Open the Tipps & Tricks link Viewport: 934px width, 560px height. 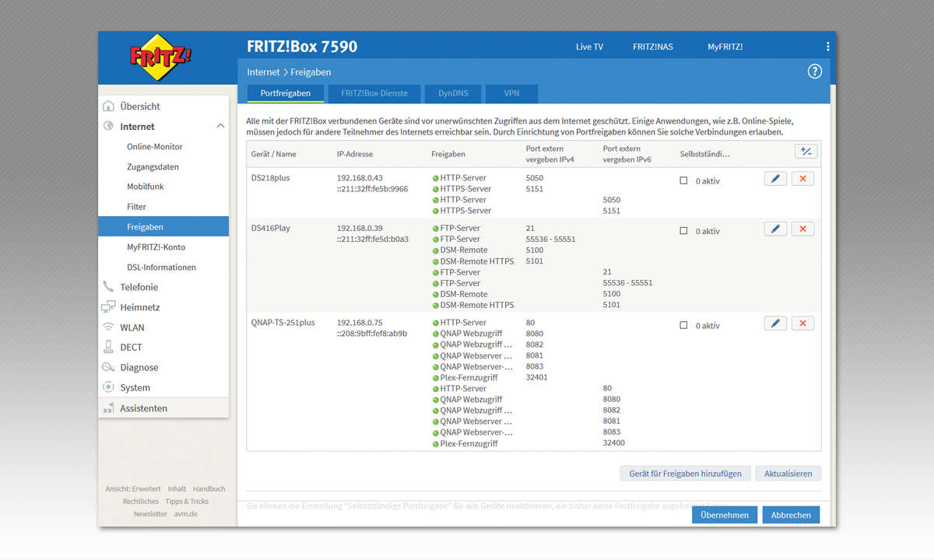click(x=187, y=502)
